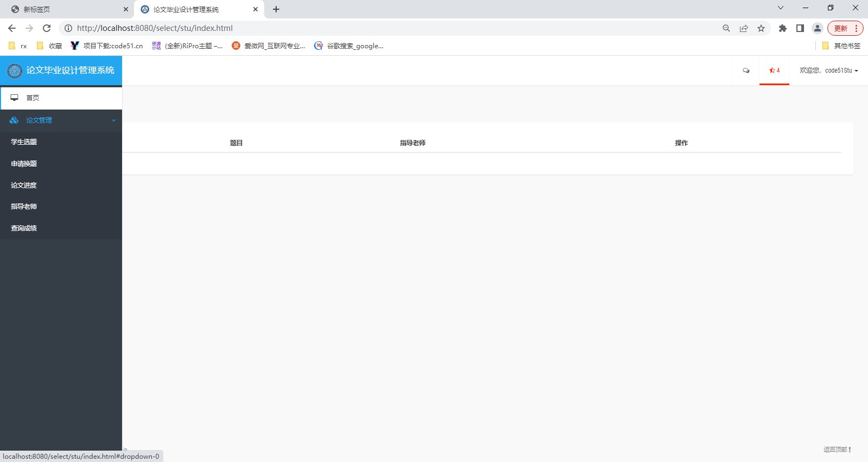The image size is (868, 462).
Task: Reload the page with the refresh icon
Action: 47,28
